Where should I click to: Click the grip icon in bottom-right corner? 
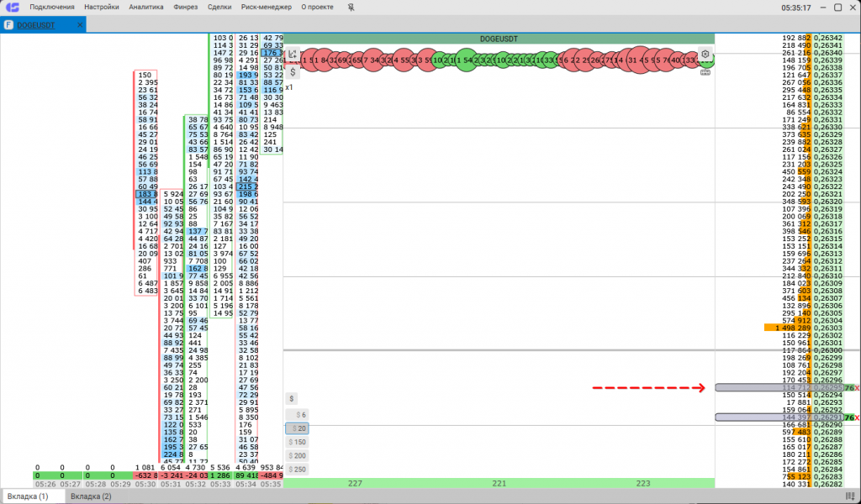click(x=851, y=496)
